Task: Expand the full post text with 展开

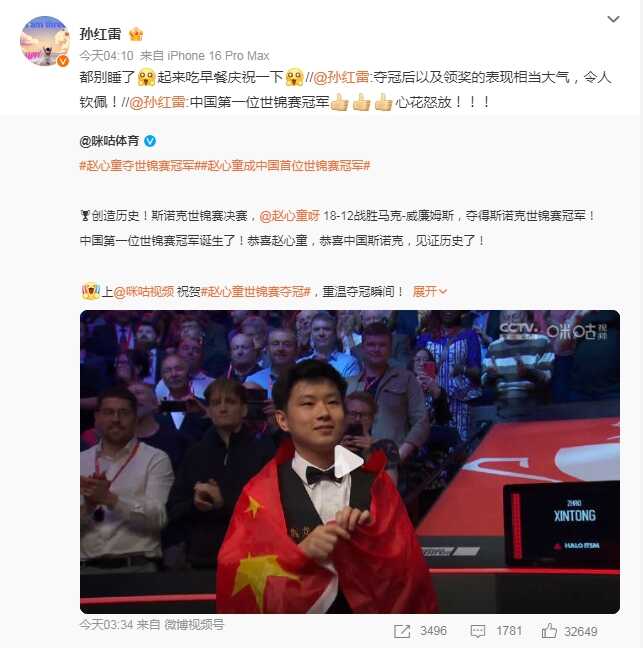Action: pyautogui.click(x=430, y=292)
